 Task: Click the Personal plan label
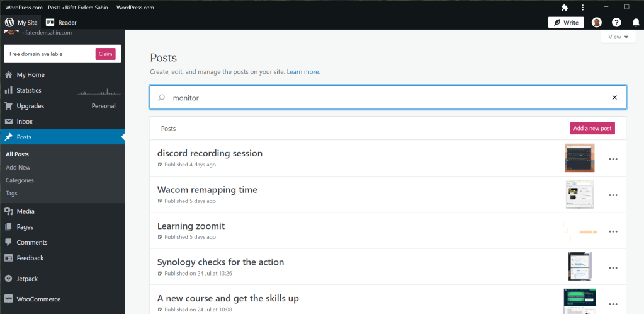[x=103, y=106]
